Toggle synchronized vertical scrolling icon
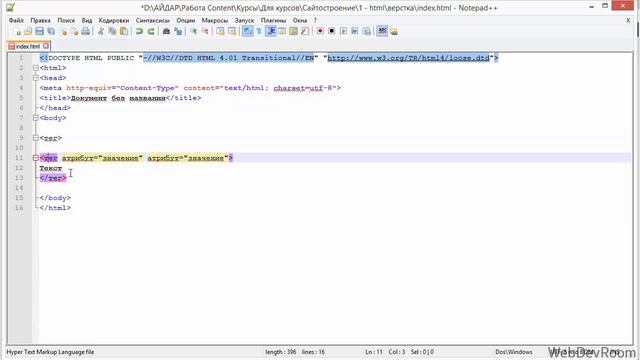640x360 pixels. point(220,31)
